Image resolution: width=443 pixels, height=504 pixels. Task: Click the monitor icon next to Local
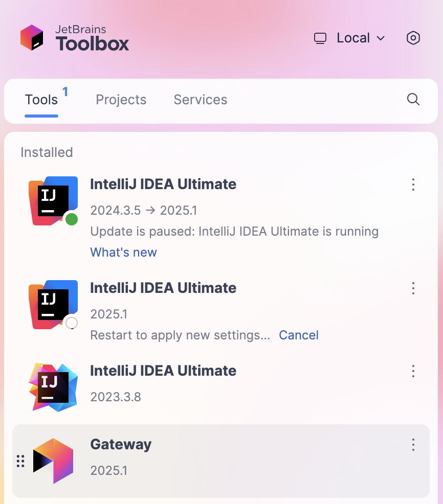[x=320, y=38]
